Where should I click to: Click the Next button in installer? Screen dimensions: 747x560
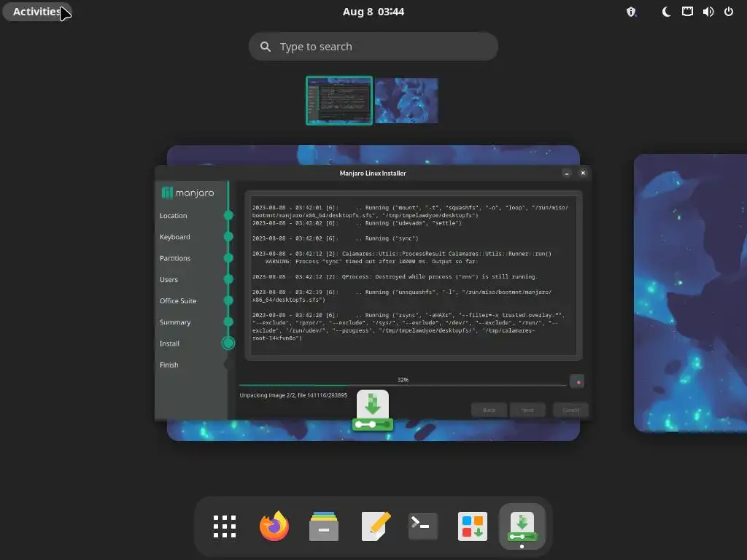527,410
